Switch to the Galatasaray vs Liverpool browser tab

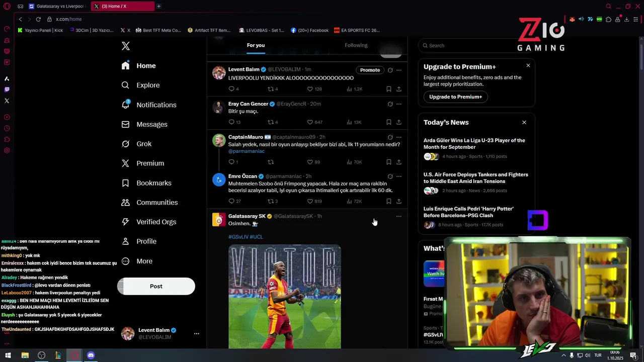tap(57, 6)
